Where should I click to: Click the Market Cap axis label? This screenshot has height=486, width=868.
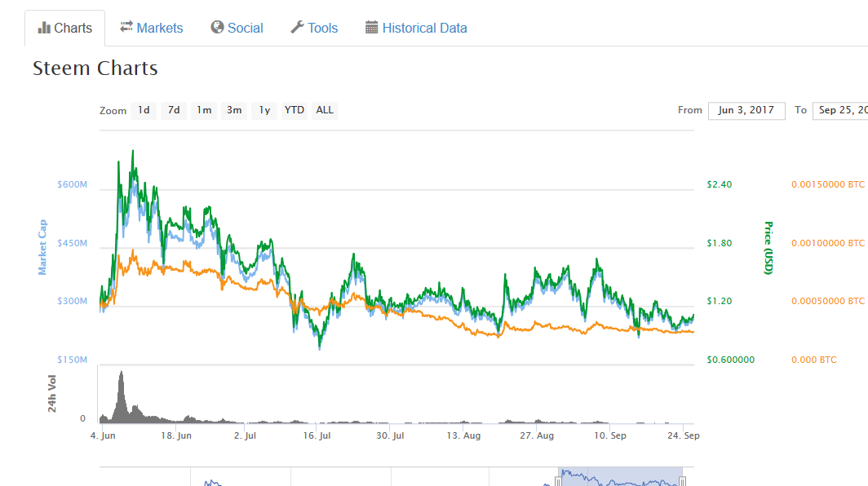click(x=42, y=247)
